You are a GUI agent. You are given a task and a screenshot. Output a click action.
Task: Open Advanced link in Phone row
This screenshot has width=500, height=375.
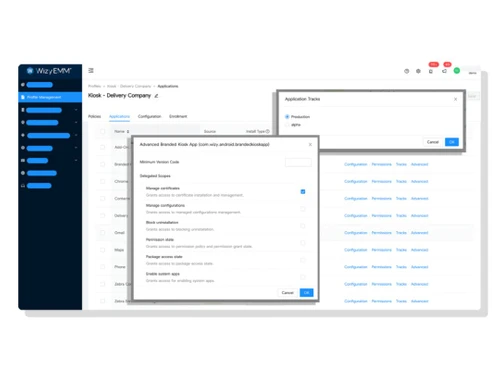point(420,267)
